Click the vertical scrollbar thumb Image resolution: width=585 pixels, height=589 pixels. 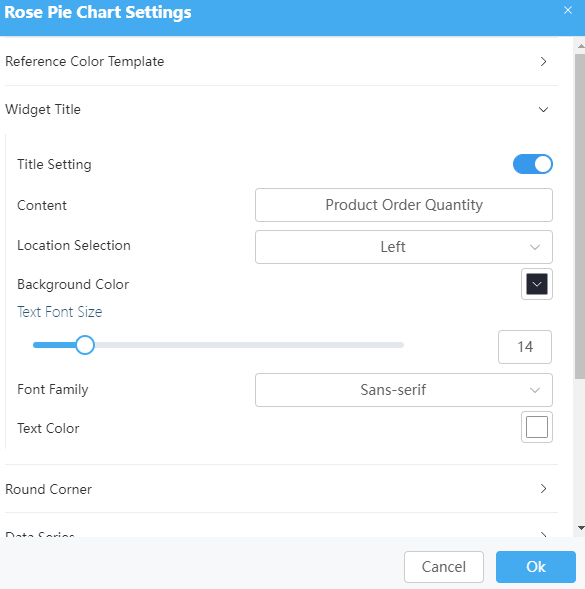coord(580,217)
